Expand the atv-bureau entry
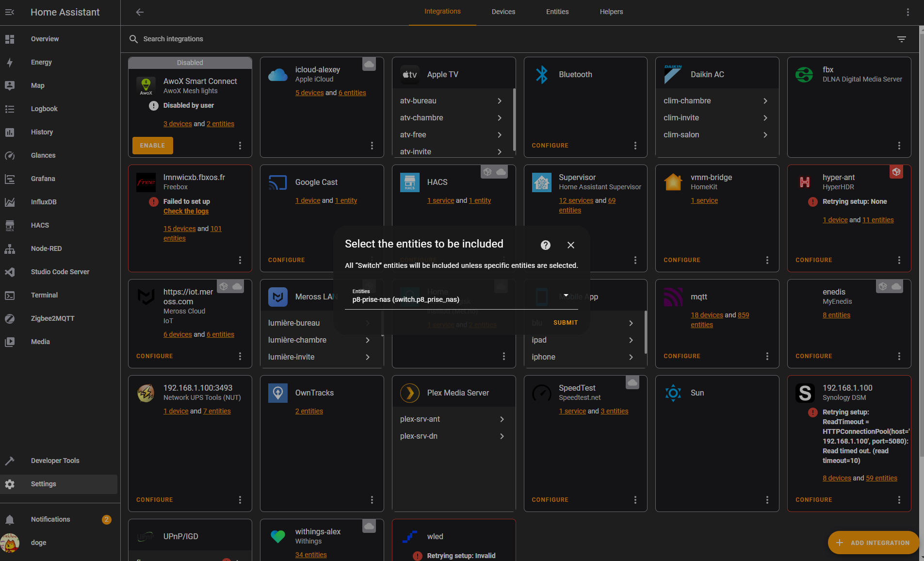The width and height of the screenshot is (924, 561). point(452,101)
